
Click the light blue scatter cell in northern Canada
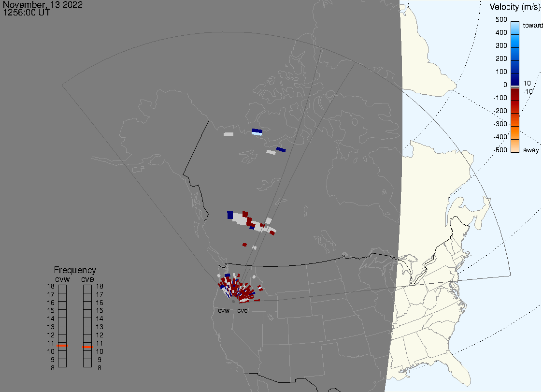(x=257, y=133)
